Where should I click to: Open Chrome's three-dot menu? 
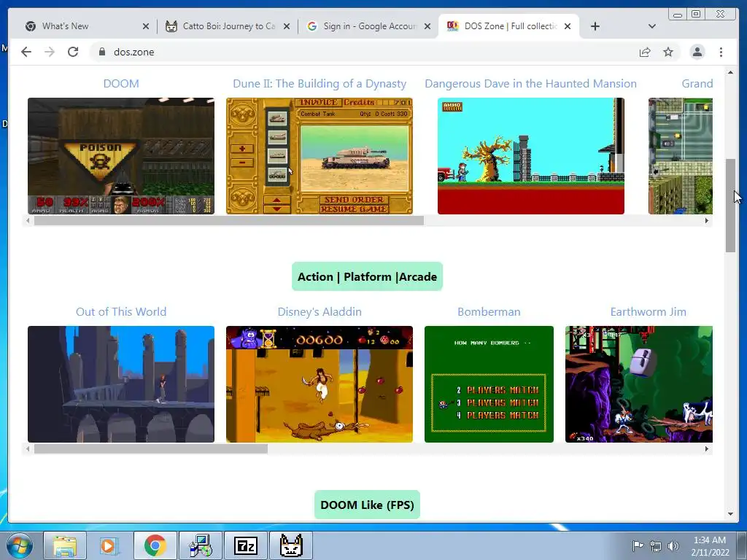coord(721,52)
